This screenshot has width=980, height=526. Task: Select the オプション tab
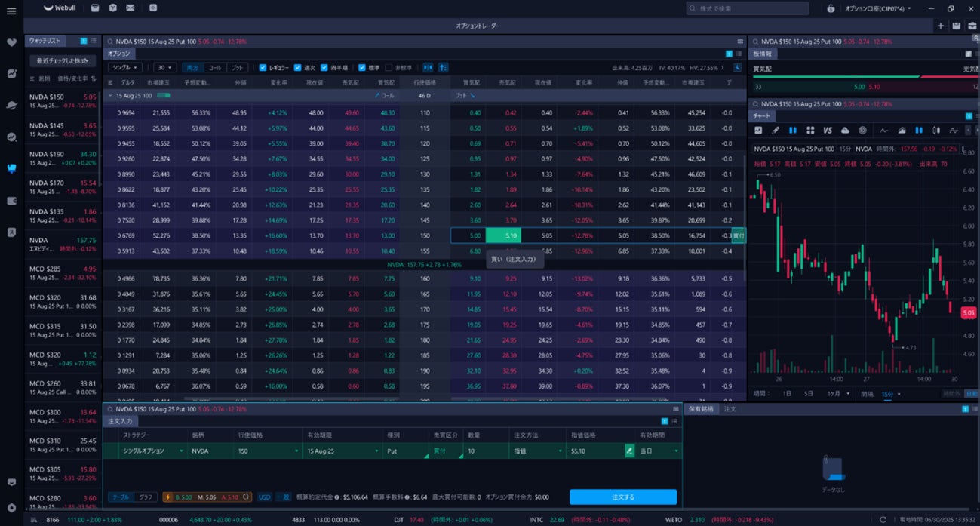[x=118, y=54]
